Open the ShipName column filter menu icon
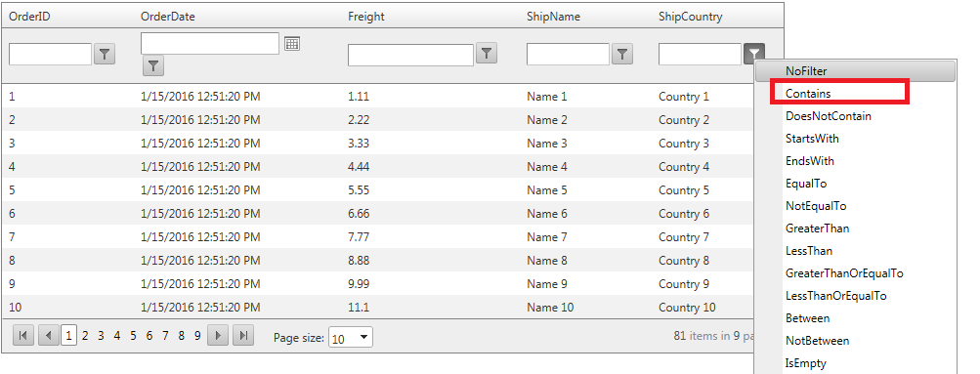Screen dimensions: 980x374 click(621, 55)
